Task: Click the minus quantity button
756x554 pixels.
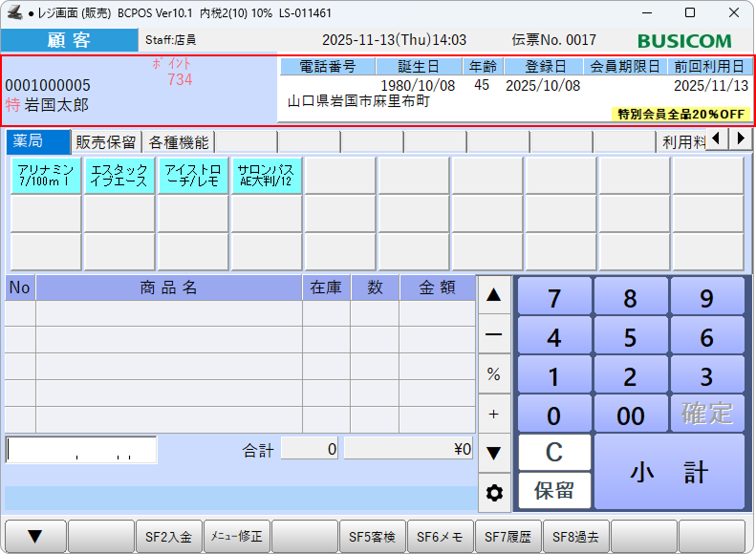Action: coord(494,335)
